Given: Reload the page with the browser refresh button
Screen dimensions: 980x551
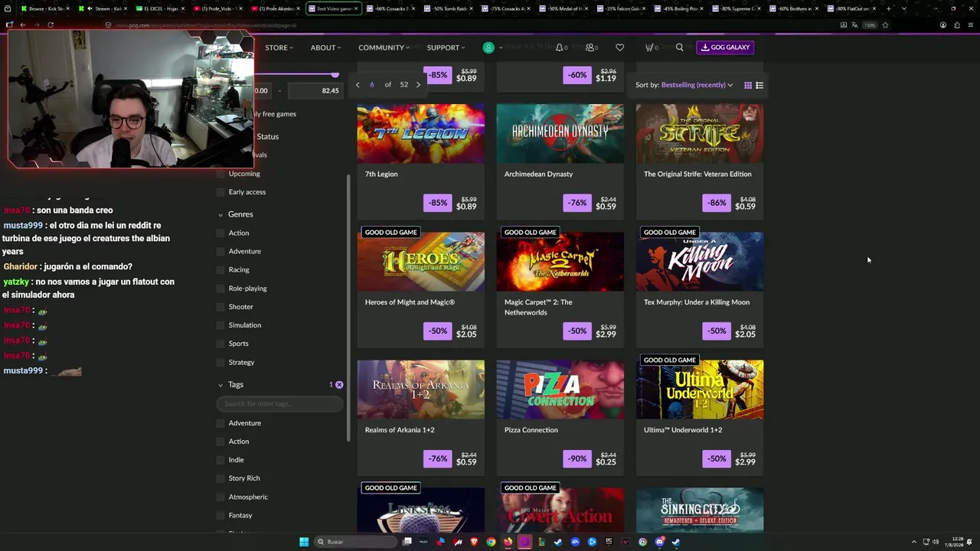Looking at the screenshot, I should pos(51,24).
